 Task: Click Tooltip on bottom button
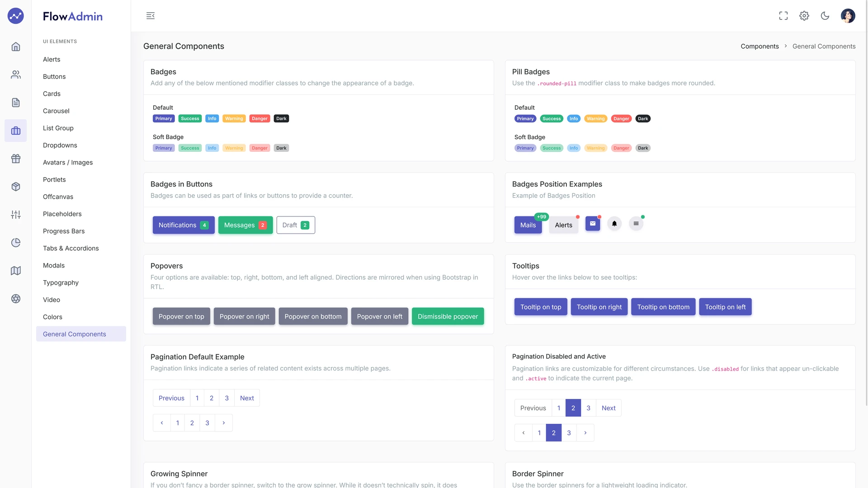coord(663,307)
